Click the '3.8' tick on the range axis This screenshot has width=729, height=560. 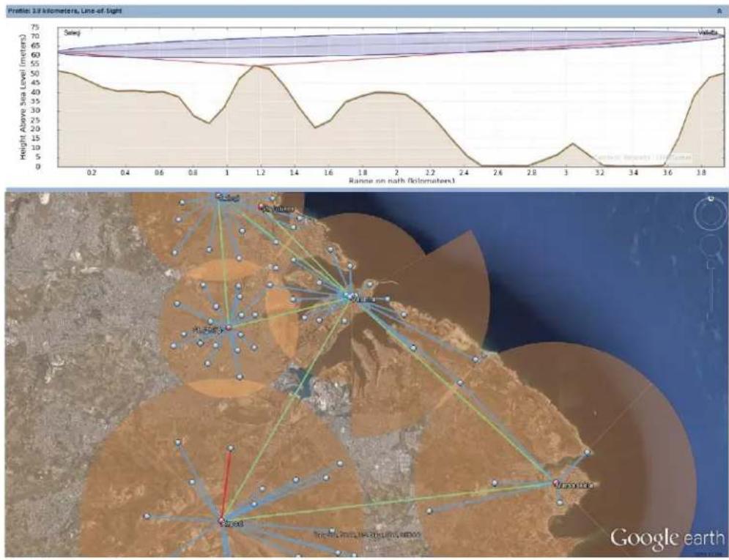pyautogui.click(x=702, y=173)
